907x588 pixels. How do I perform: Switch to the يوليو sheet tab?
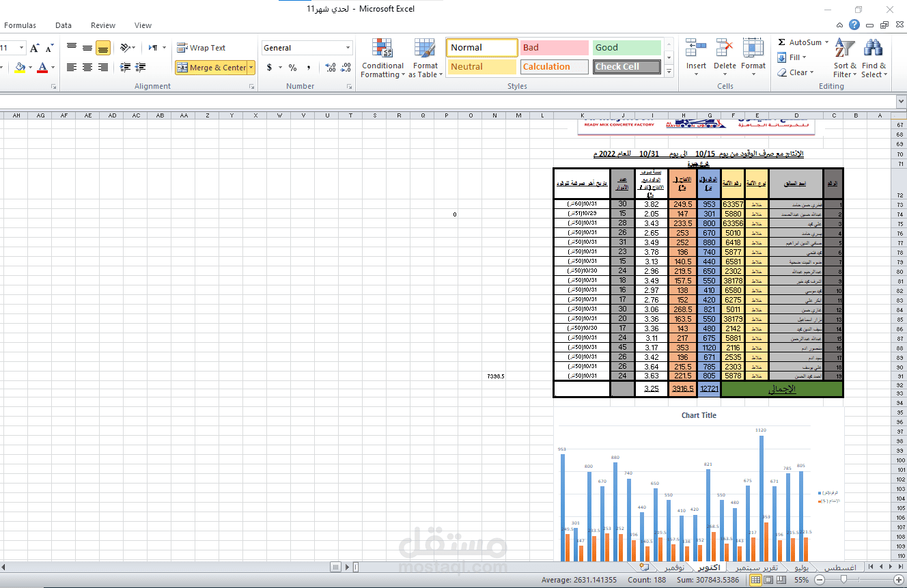[x=802, y=568]
